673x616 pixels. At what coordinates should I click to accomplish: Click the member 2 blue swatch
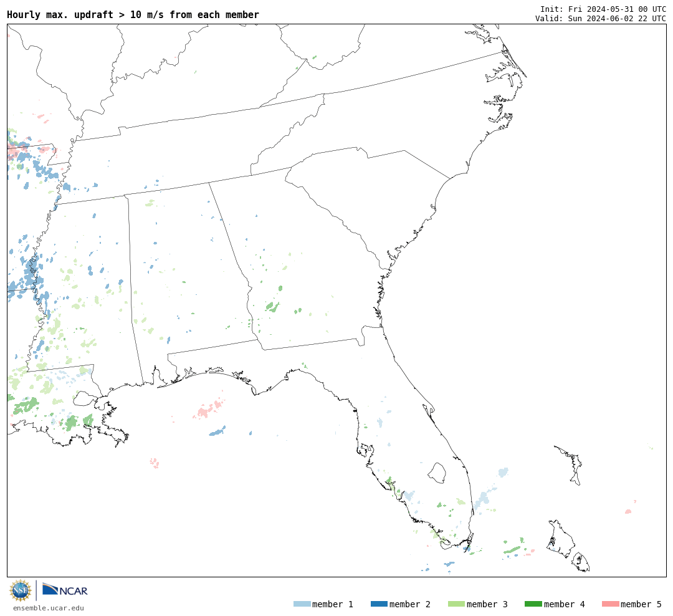pos(379,604)
